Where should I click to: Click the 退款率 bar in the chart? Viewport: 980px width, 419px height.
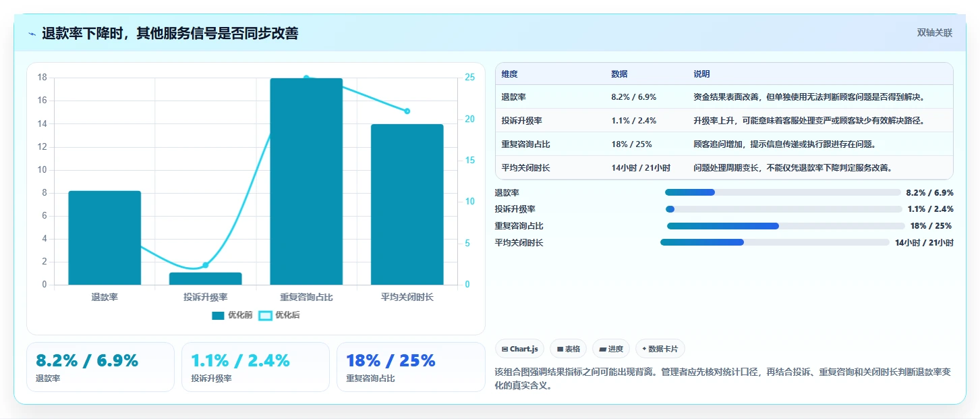105,238
